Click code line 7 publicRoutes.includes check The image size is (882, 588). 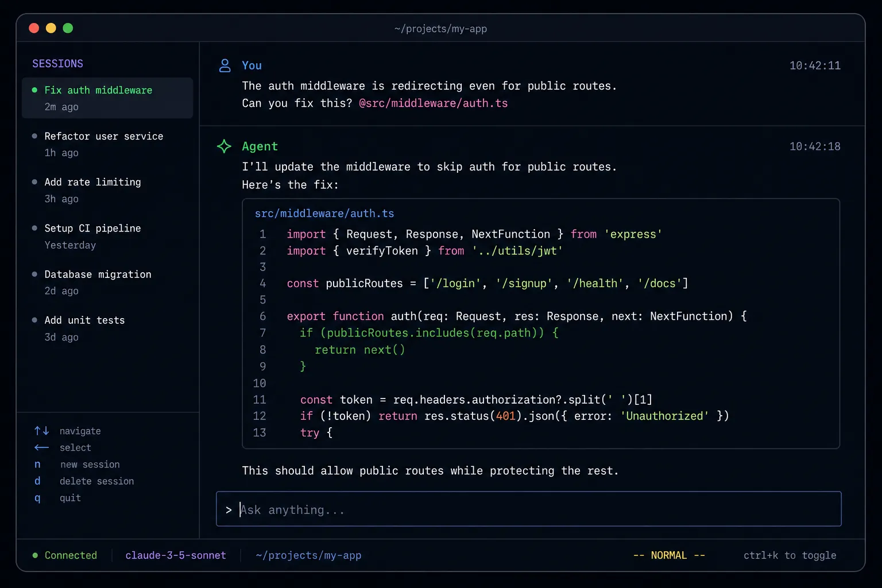[x=429, y=333]
